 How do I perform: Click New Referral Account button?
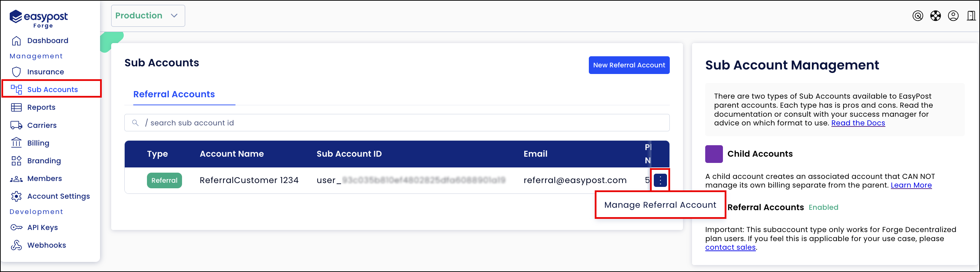click(629, 65)
